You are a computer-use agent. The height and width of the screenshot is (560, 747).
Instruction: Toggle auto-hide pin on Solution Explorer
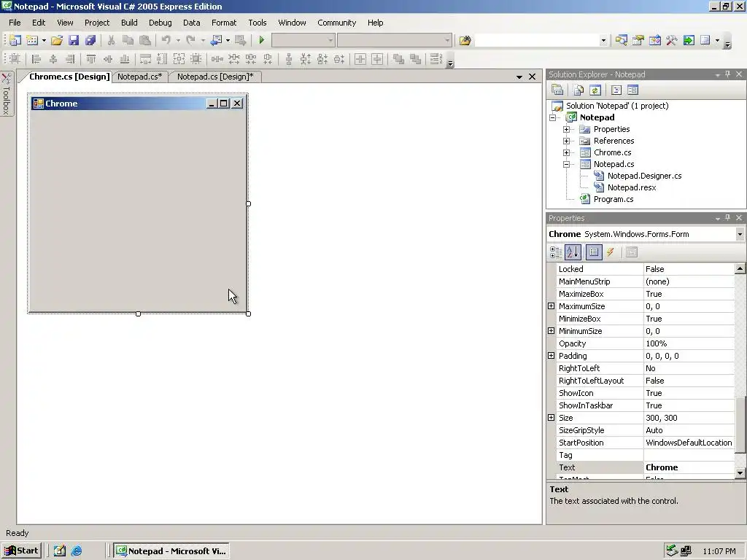pos(727,74)
